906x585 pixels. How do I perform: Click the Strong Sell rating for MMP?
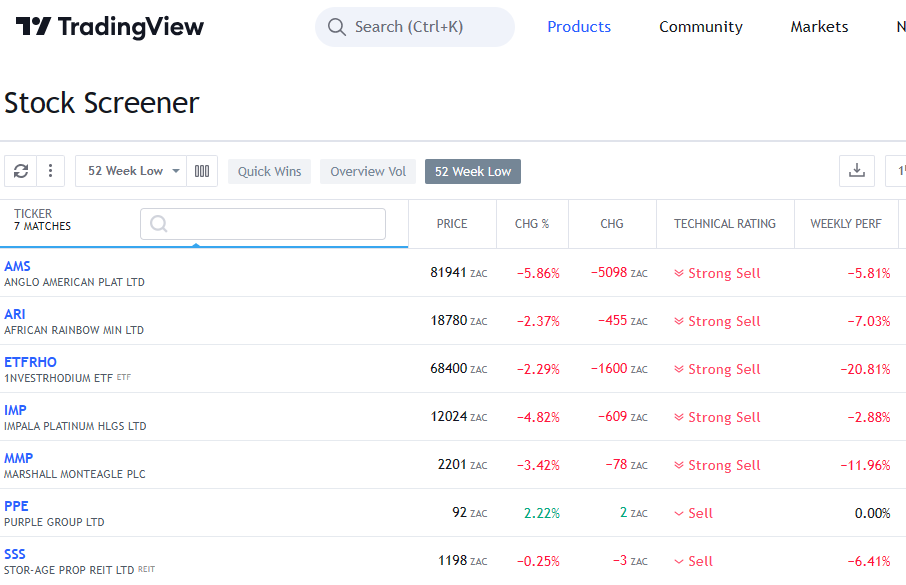click(x=717, y=465)
